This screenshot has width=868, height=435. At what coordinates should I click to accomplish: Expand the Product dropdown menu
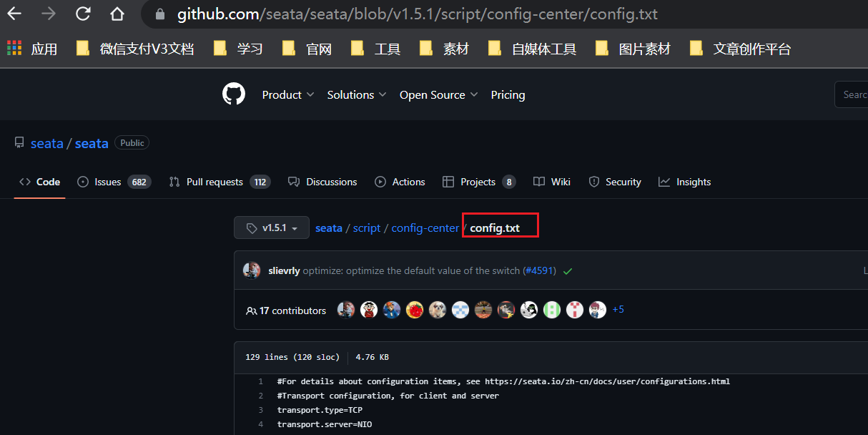(287, 94)
